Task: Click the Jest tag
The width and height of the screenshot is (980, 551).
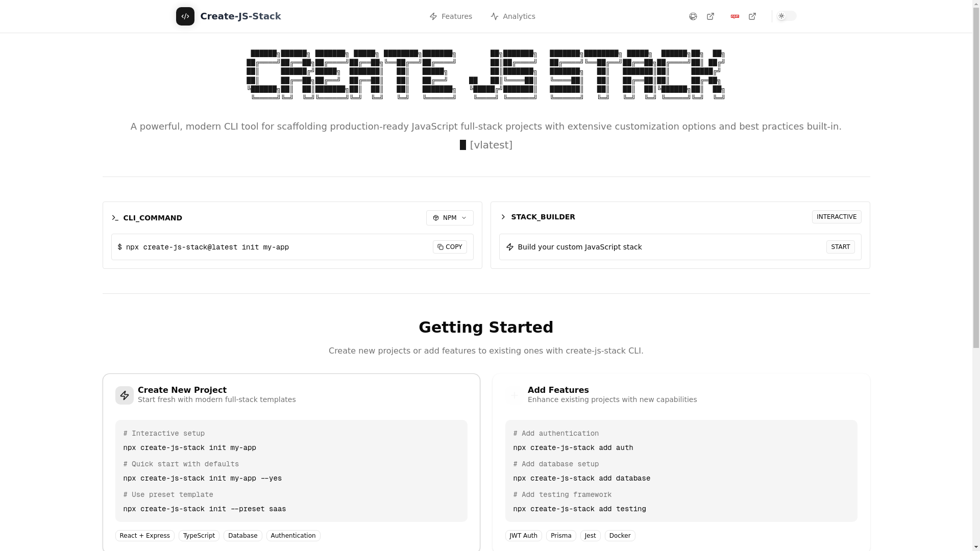Action: [591, 536]
